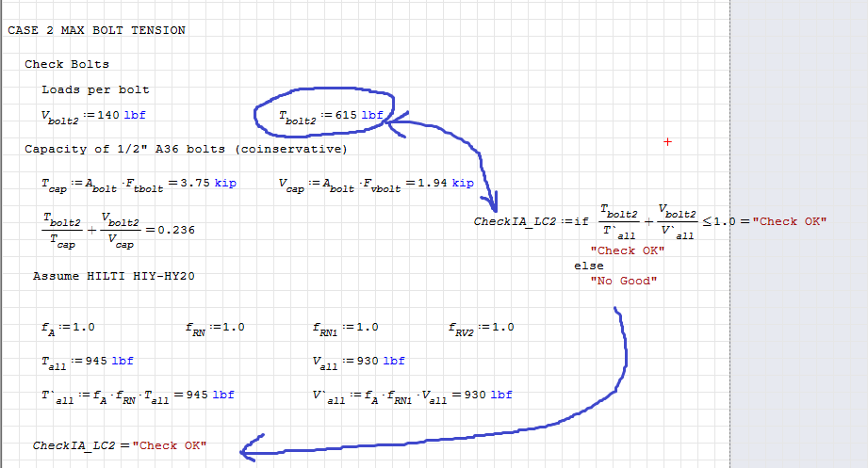Select the f_RN1 := 1.0 factor
The height and width of the screenshot is (468, 868).
(x=345, y=328)
